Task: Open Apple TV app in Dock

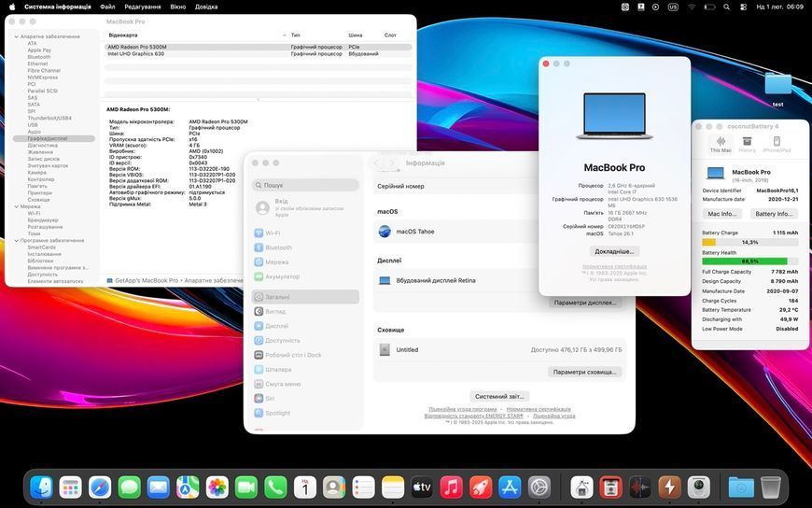Action: [422, 487]
